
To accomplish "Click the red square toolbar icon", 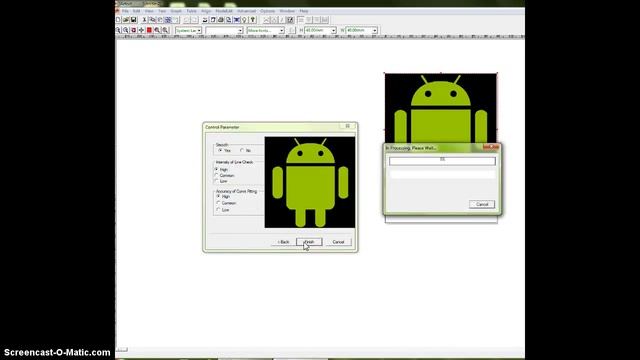I will tap(149, 30).
